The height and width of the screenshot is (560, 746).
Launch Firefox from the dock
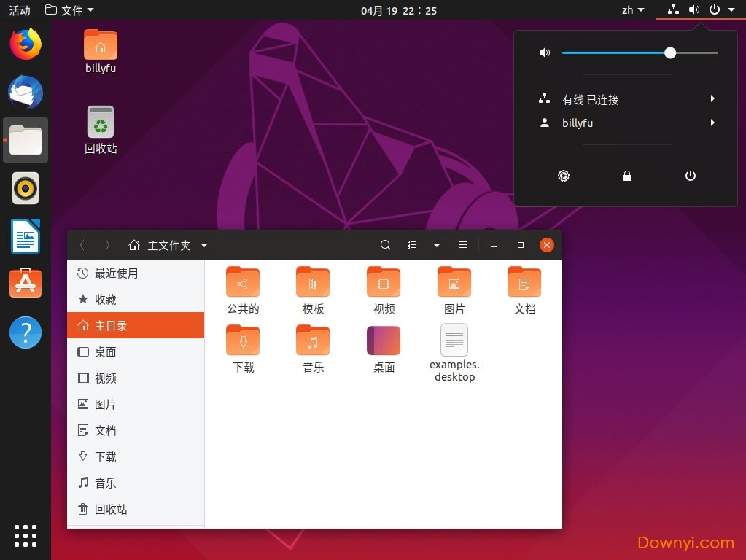26,44
